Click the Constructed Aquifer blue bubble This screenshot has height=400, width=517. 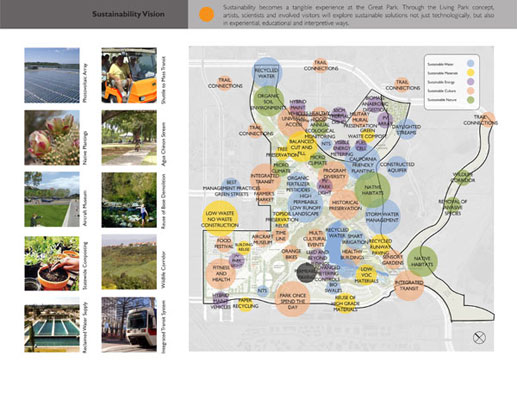(x=397, y=167)
